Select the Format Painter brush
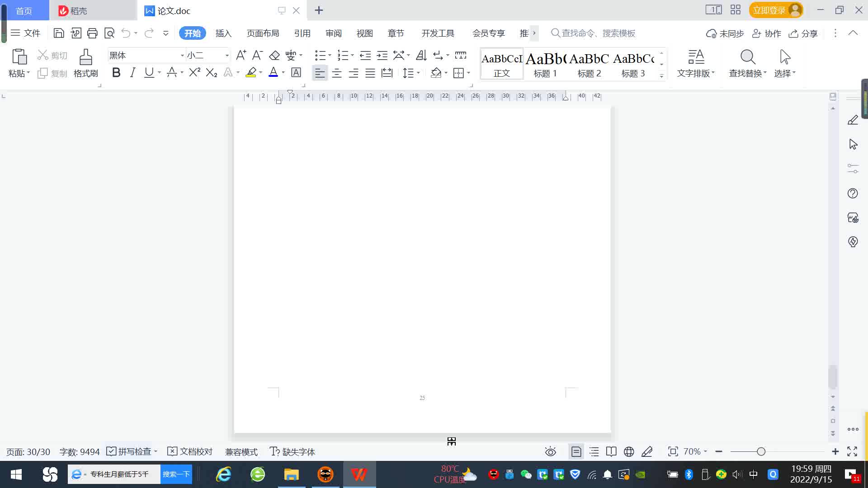This screenshot has height=488, width=868. pos(86,57)
